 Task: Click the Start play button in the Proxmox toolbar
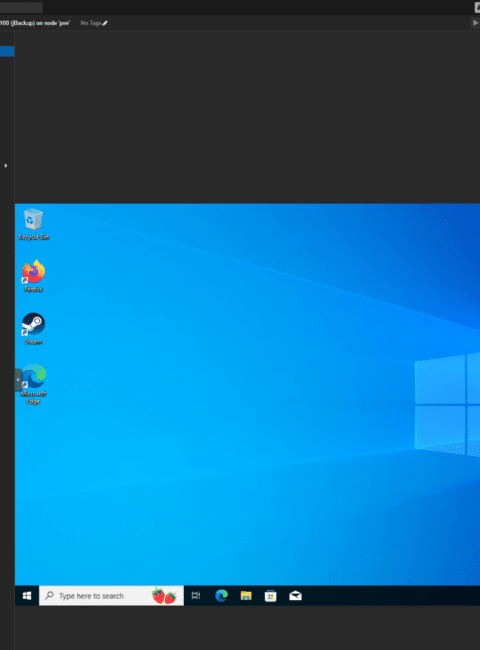pyautogui.click(x=475, y=23)
